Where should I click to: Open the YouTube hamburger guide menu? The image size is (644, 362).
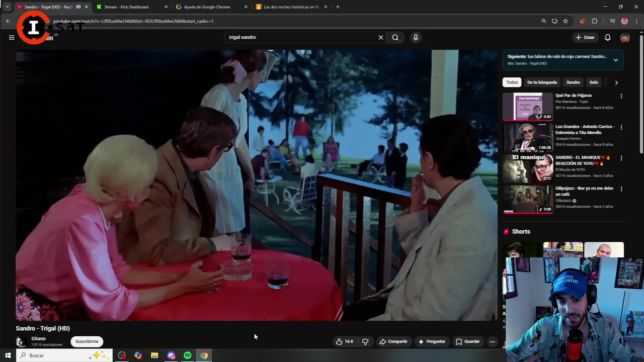pos(12,37)
